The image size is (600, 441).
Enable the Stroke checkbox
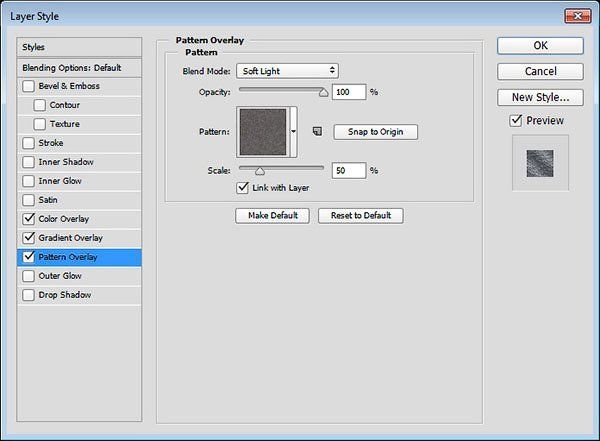click(28, 143)
